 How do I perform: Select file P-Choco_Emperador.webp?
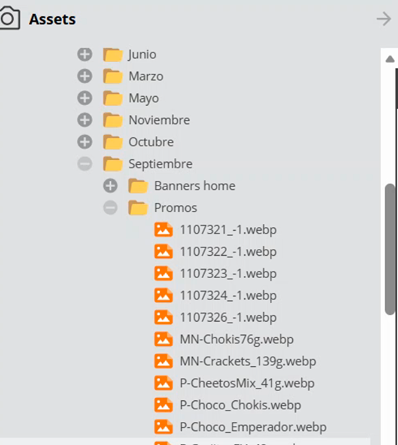coord(253,427)
